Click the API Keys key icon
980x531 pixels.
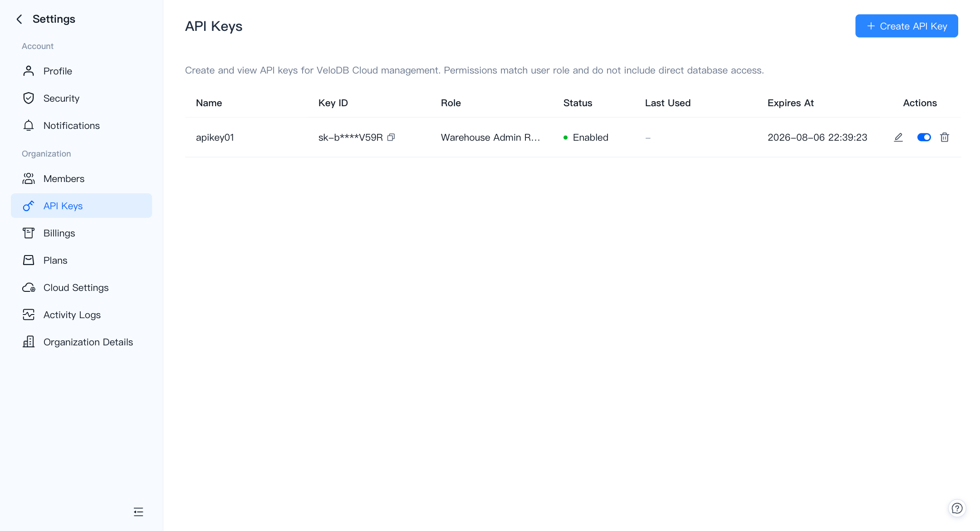point(29,206)
